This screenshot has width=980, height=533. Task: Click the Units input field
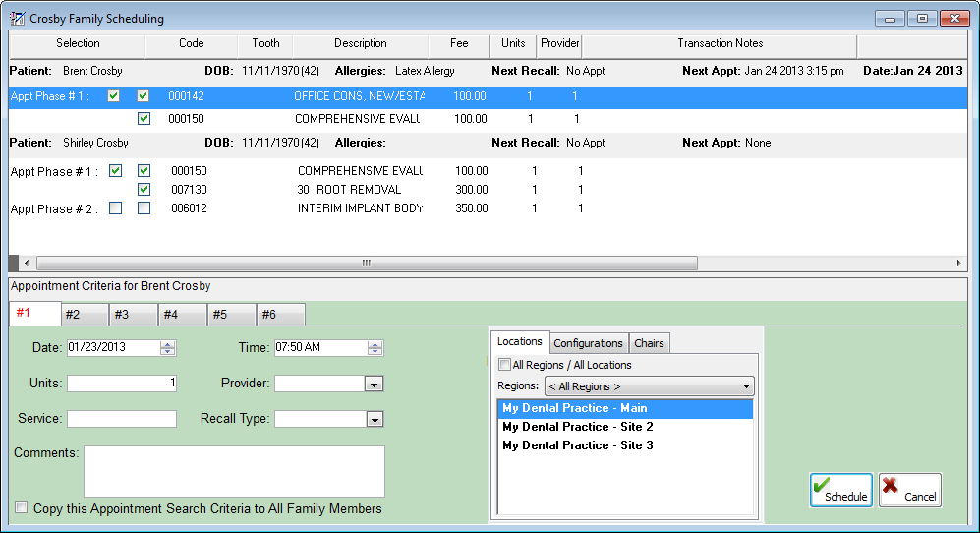pyautogui.click(x=122, y=383)
